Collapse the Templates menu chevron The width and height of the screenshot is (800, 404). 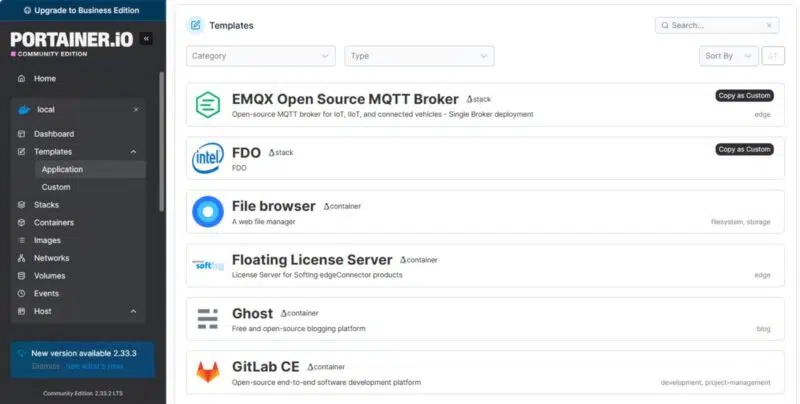(x=134, y=152)
